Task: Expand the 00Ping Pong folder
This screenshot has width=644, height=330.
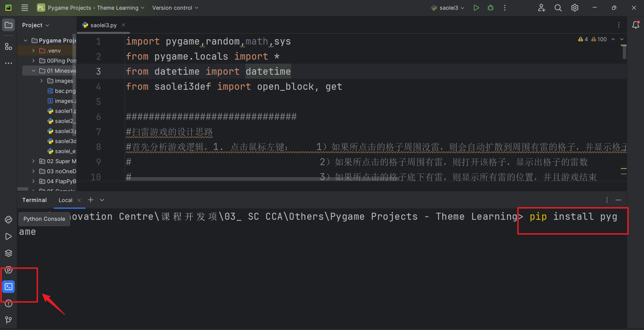Action: 34,61
